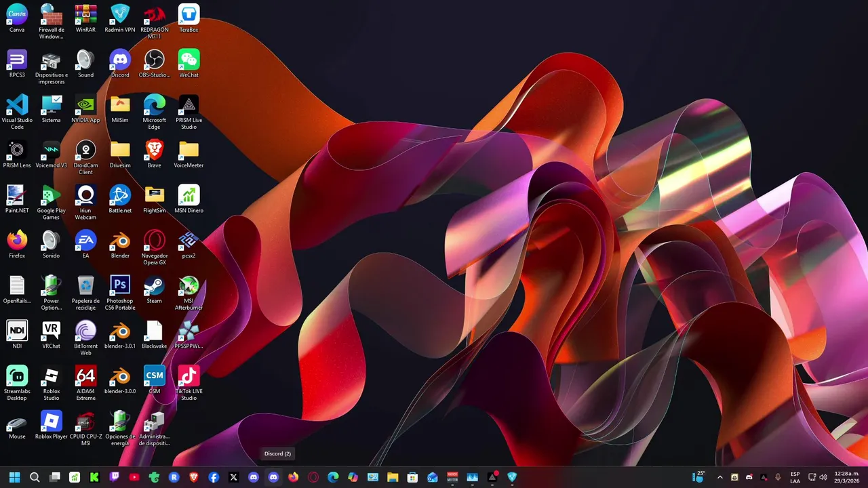Select the Photoshop CS6 Portable icon
868x488 pixels.
coord(120,293)
